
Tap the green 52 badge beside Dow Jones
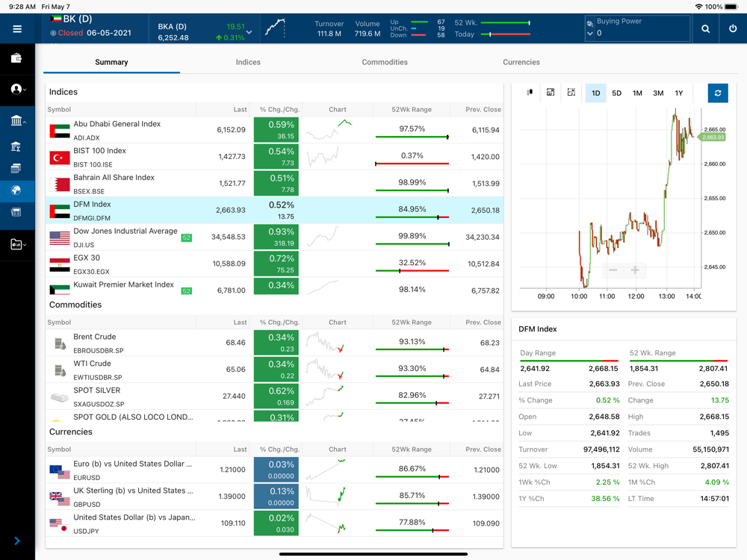click(186, 237)
